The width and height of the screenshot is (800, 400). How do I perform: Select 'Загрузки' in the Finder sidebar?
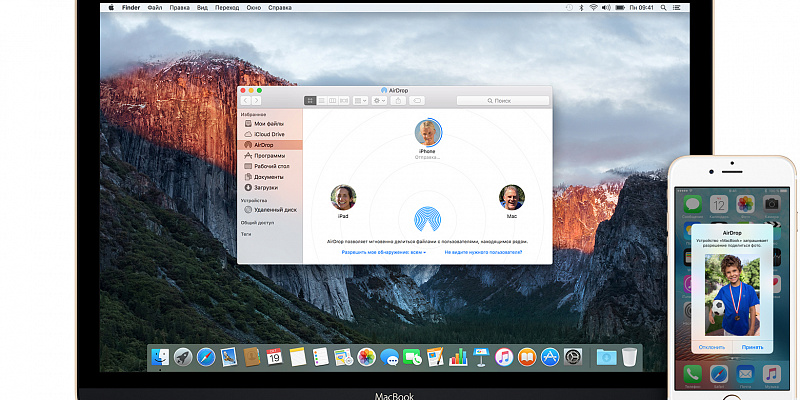(265, 187)
